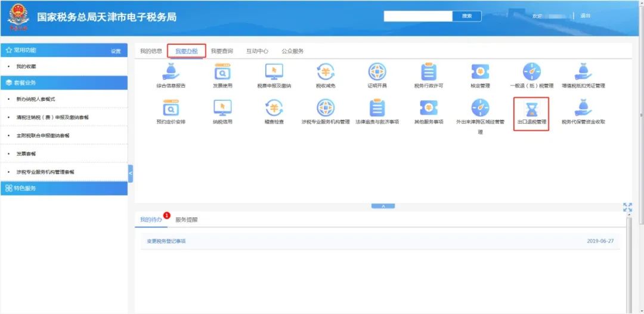Collapse the icon panel using up chevron
The image size is (644, 314).
click(x=383, y=206)
